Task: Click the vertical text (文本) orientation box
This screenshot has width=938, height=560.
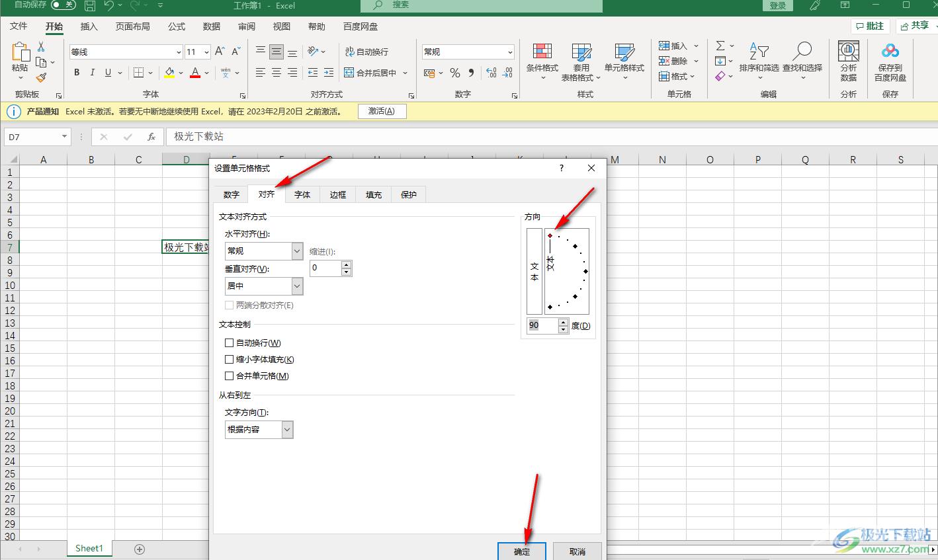Action: [x=534, y=271]
